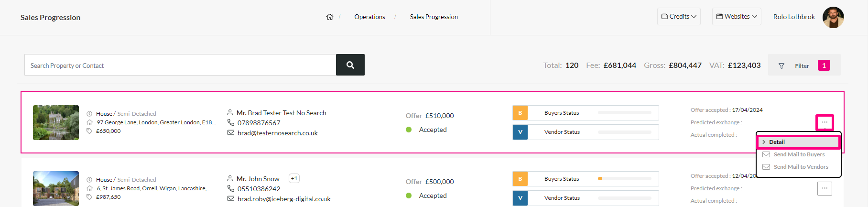Click Rolo Lothbrok profile avatar
The width and height of the screenshot is (868, 207).
[x=833, y=17]
